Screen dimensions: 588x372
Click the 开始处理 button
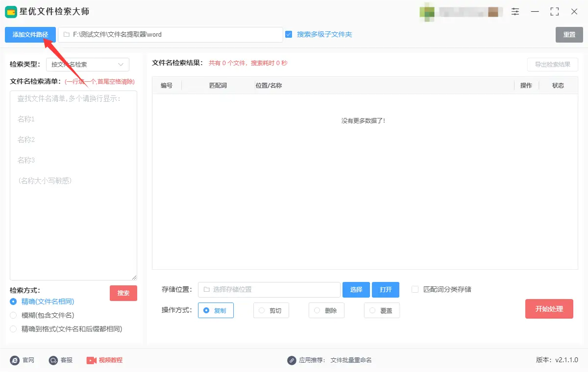pos(549,308)
